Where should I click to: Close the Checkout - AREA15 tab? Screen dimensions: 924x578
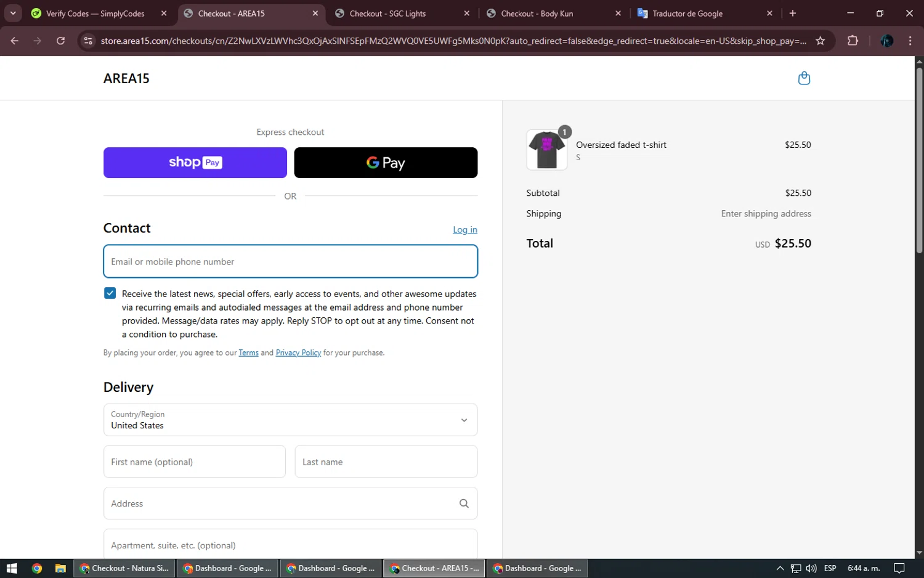click(315, 13)
